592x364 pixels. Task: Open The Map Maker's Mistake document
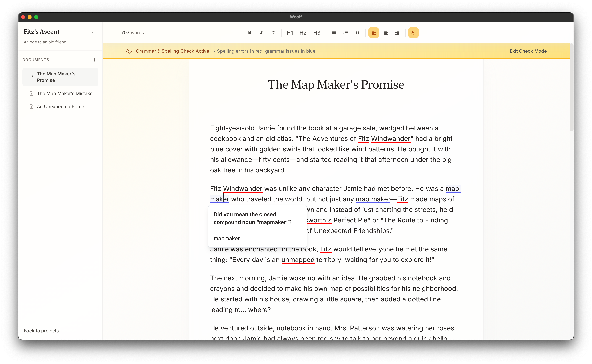coord(65,93)
